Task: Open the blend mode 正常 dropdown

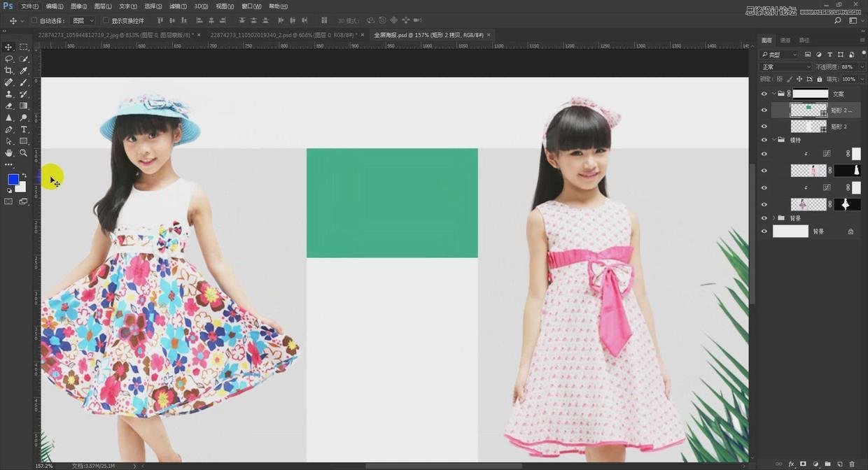Action: (785, 67)
